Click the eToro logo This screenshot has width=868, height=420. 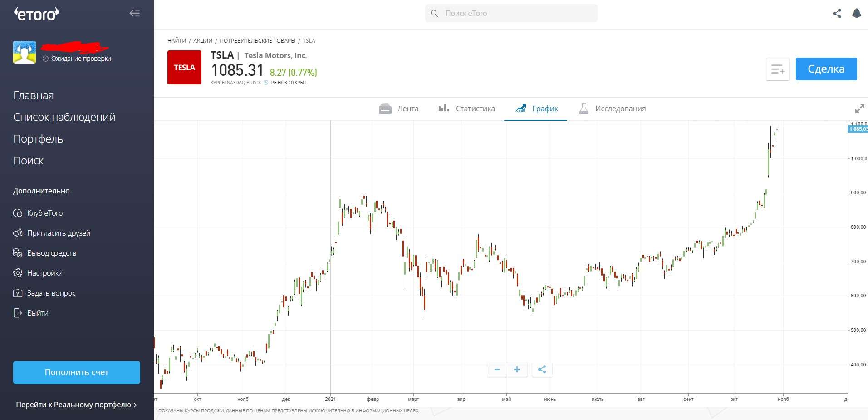(x=36, y=14)
